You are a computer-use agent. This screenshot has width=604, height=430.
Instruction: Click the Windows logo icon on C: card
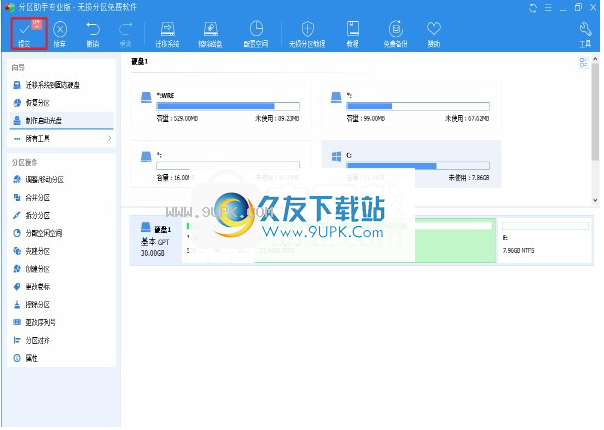[x=336, y=156]
